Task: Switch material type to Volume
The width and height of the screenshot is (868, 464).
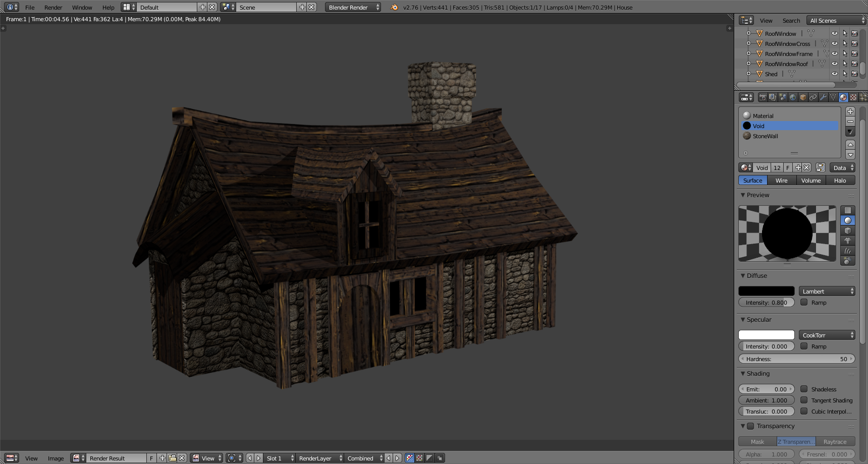Action: coord(811,180)
